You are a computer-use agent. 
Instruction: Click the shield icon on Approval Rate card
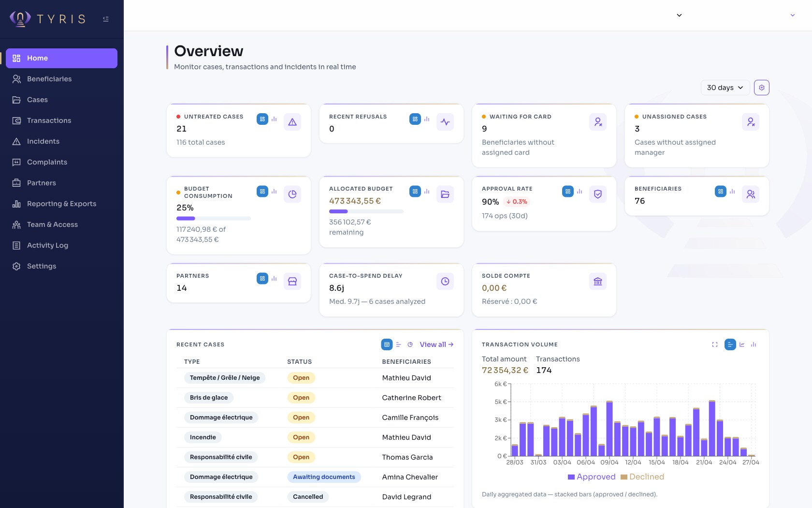[x=598, y=194]
